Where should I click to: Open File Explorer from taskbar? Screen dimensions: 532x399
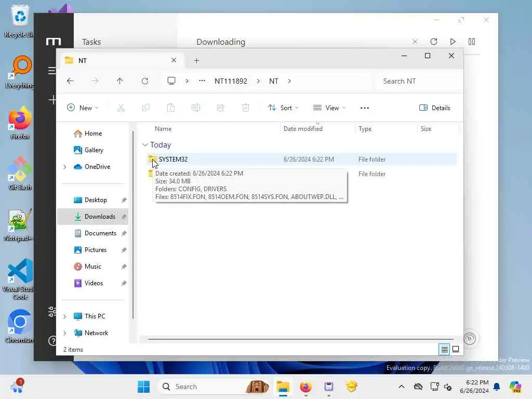283,387
